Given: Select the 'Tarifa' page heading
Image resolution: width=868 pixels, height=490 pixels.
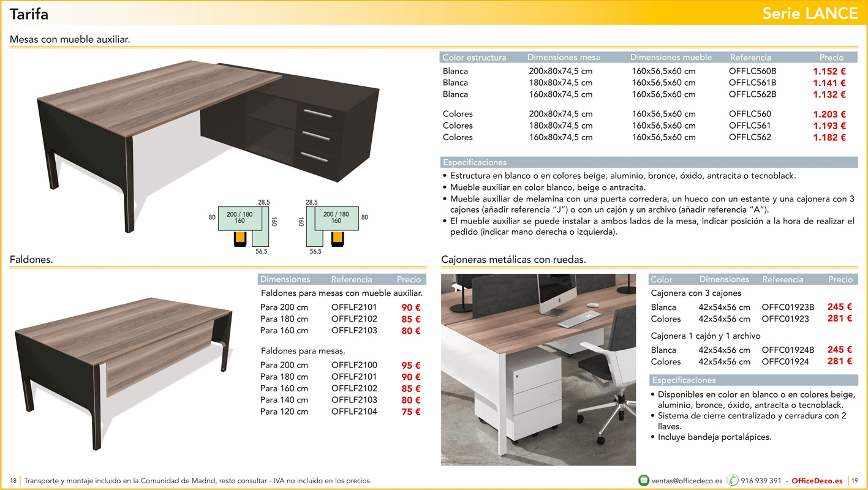Looking at the screenshot, I should tap(29, 13).
